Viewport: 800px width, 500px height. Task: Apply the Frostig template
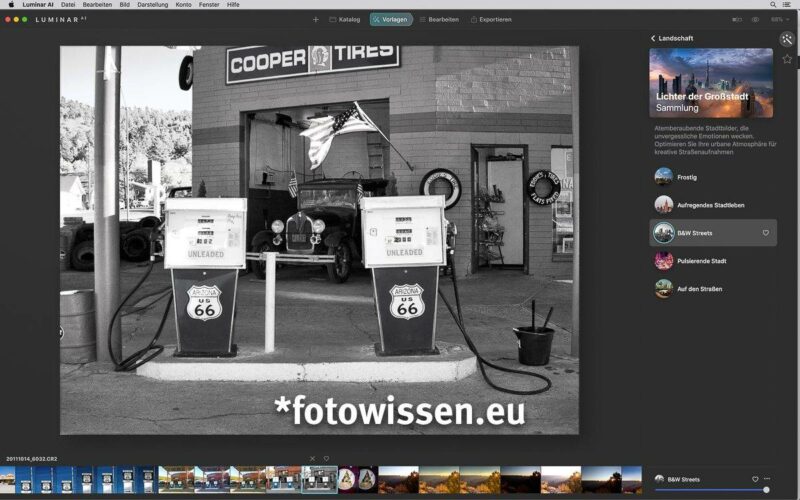713,177
